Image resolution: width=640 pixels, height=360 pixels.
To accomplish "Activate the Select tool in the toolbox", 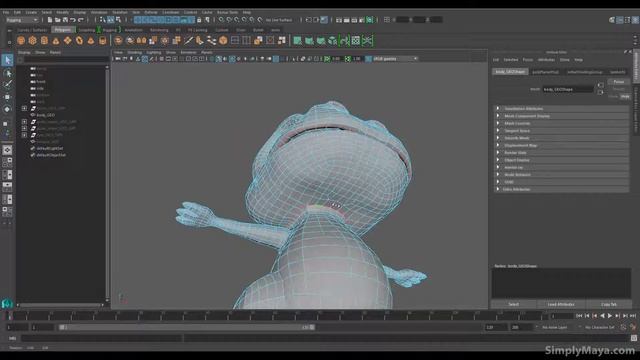I will (7, 60).
